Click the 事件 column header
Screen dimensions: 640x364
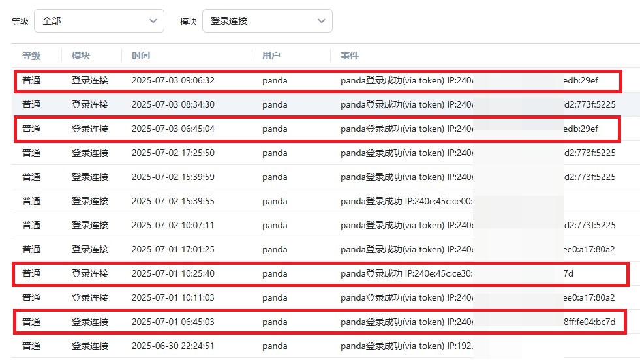click(350, 55)
